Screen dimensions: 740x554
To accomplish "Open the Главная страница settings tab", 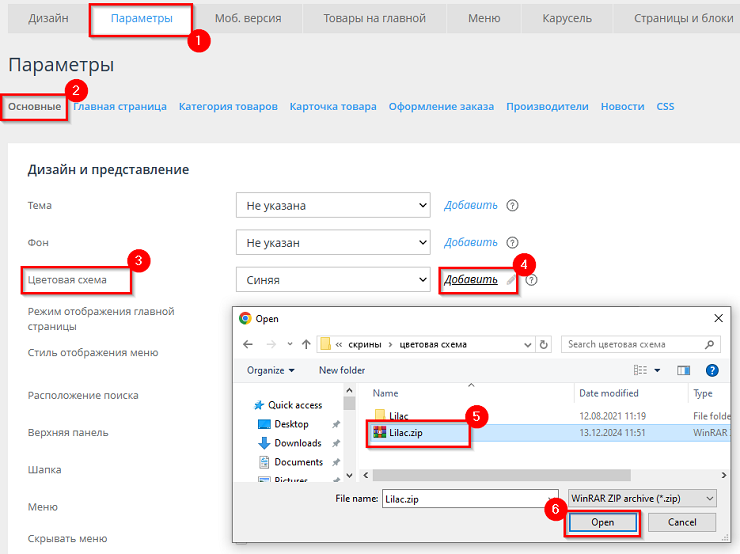I will tap(120, 107).
